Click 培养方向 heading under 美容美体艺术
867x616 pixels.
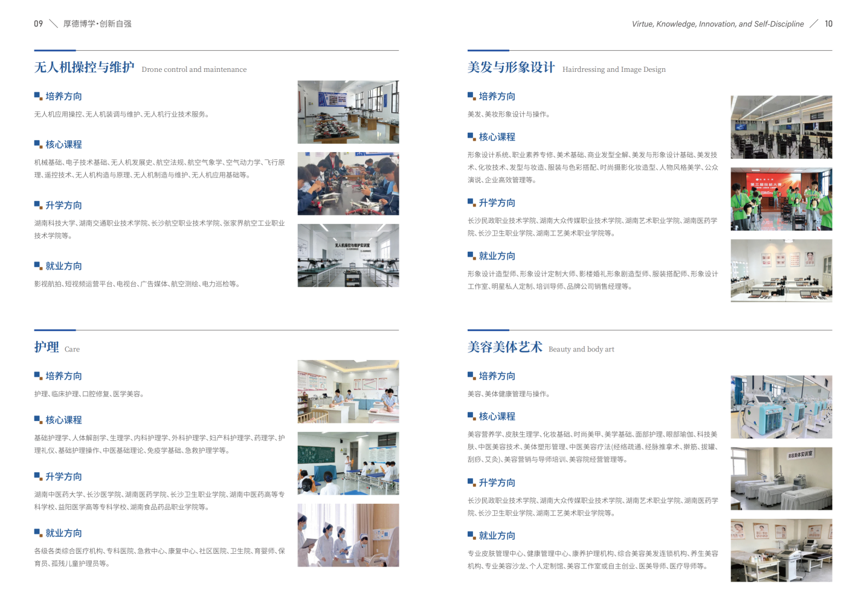pos(497,376)
